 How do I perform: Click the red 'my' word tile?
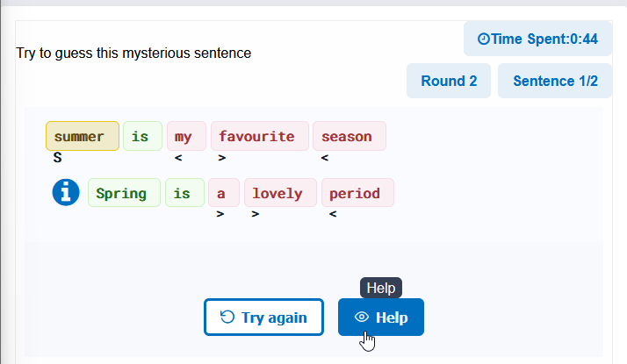click(x=186, y=136)
